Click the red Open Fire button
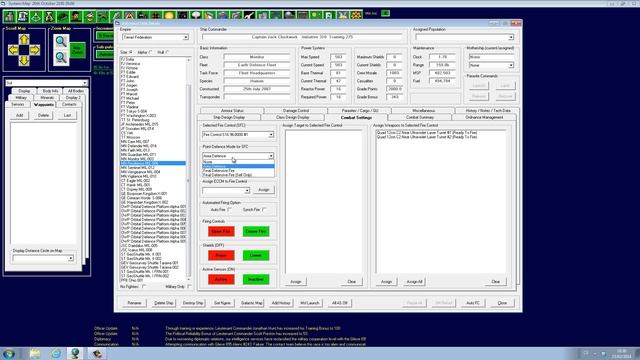640x360 pixels. click(x=221, y=231)
